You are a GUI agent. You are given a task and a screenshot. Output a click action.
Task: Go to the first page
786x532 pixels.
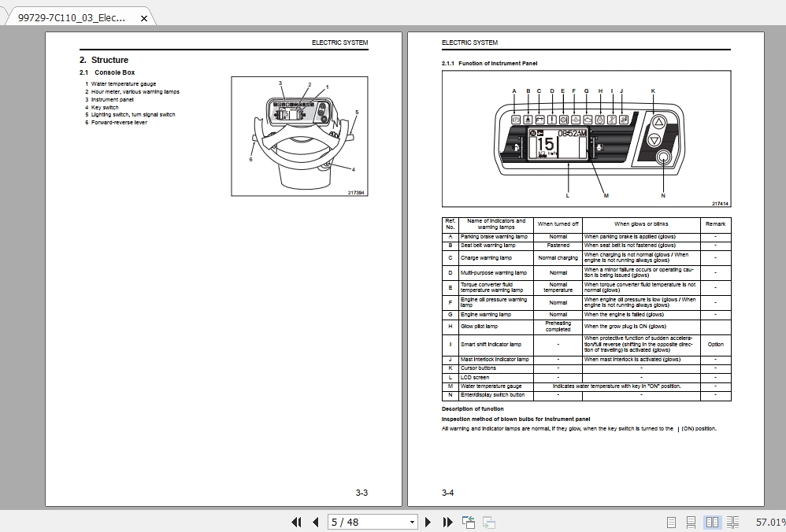pyautogui.click(x=297, y=522)
